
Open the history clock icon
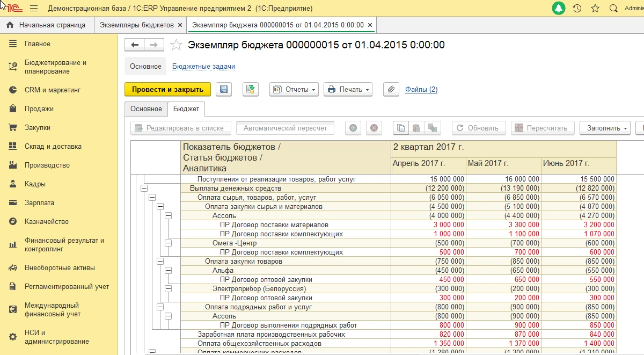(x=577, y=9)
